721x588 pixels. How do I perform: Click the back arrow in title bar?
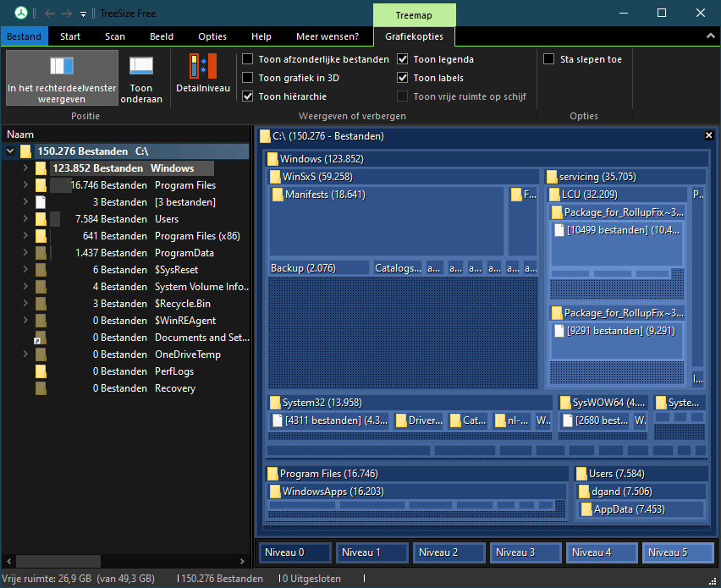point(50,14)
